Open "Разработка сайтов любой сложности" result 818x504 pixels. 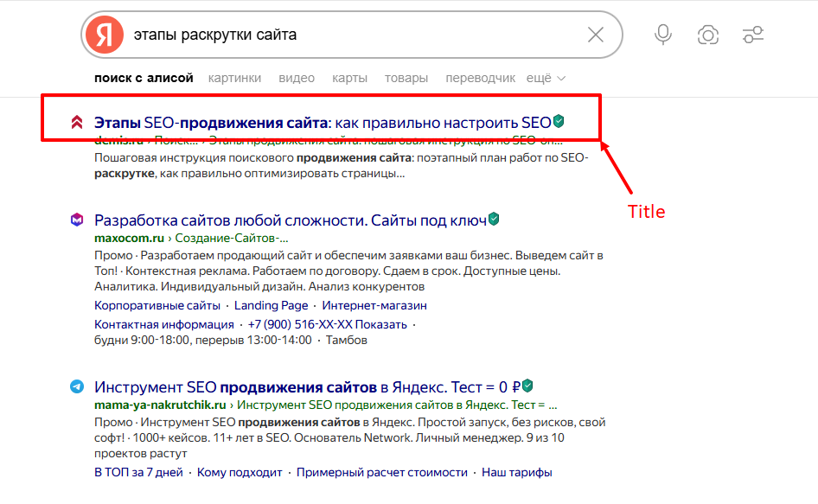(x=290, y=220)
